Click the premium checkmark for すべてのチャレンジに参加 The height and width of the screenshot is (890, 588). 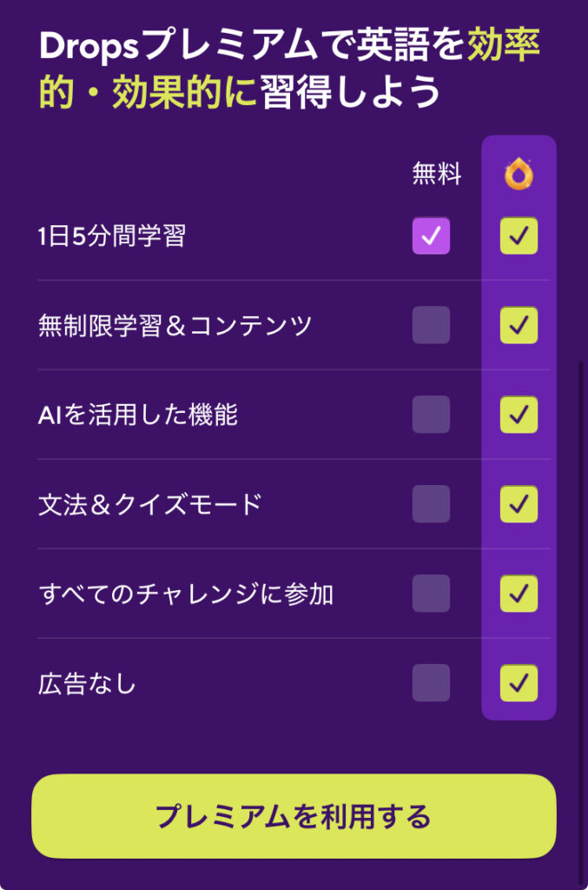(518, 594)
